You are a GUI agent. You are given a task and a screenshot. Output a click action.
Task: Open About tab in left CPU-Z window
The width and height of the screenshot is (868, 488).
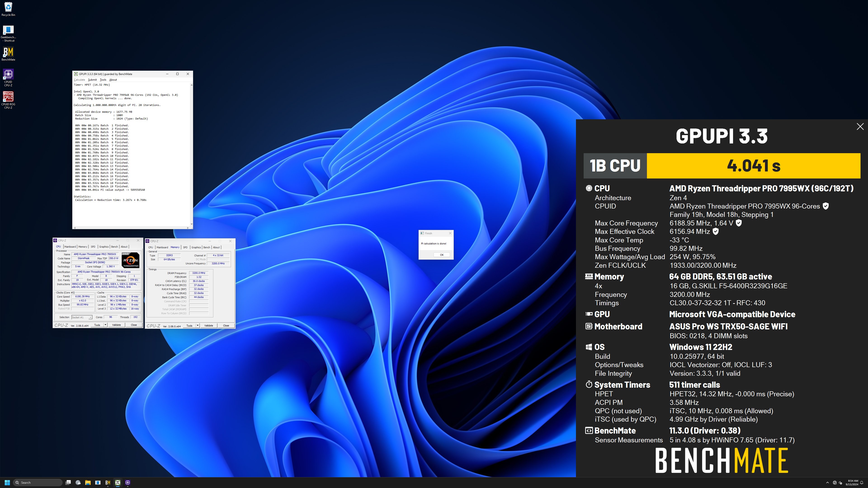(x=124, y=247)
